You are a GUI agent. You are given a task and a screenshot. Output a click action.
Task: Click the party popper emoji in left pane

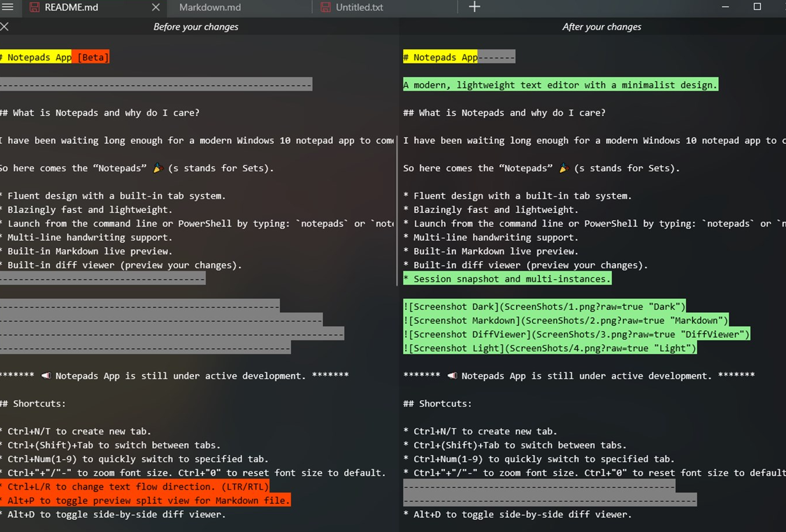tap(157, 168)
